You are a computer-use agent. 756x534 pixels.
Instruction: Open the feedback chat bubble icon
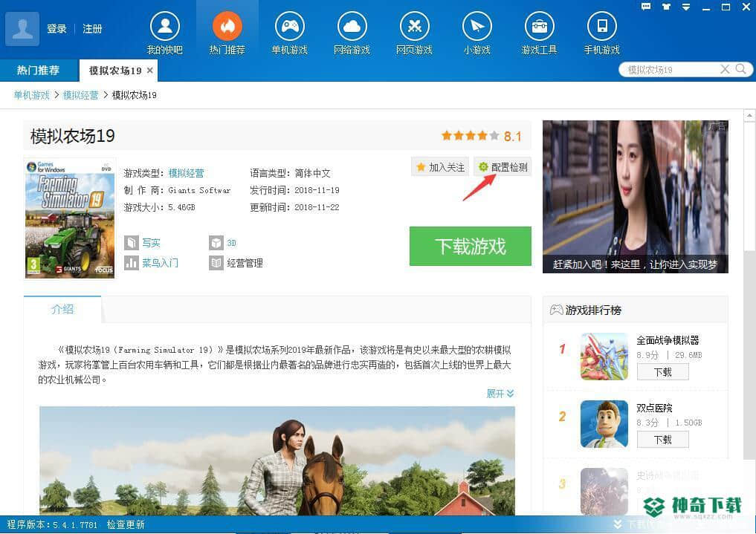tap(645, 6)
